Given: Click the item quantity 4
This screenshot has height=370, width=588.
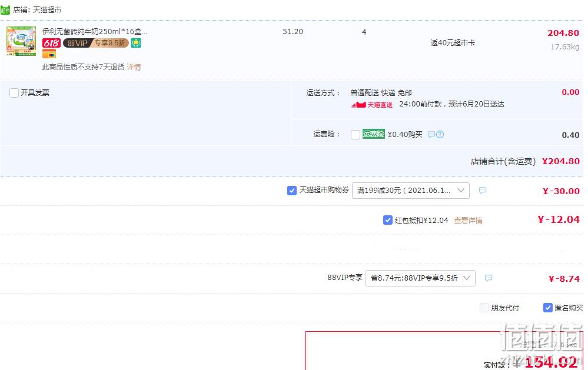Looking at the screenshot, I should click(364, 32).
